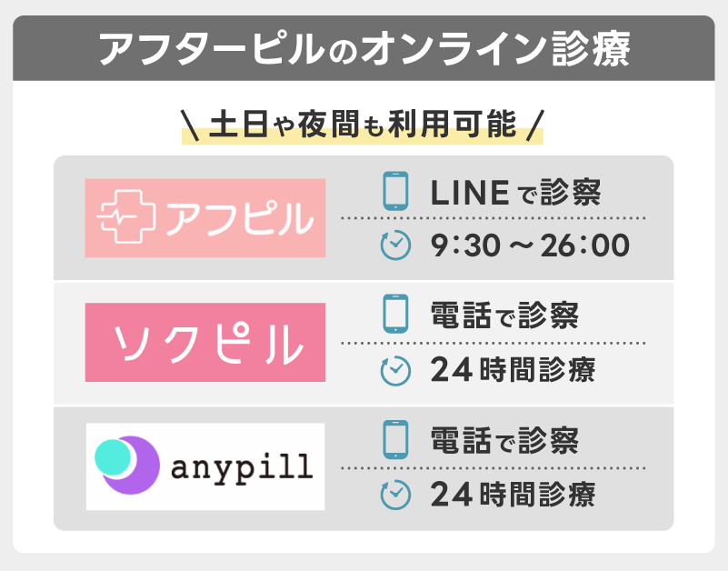Choose 電話で診察 in the anypill row
Viewport: 728px width, 571px height.
[504, 440]
